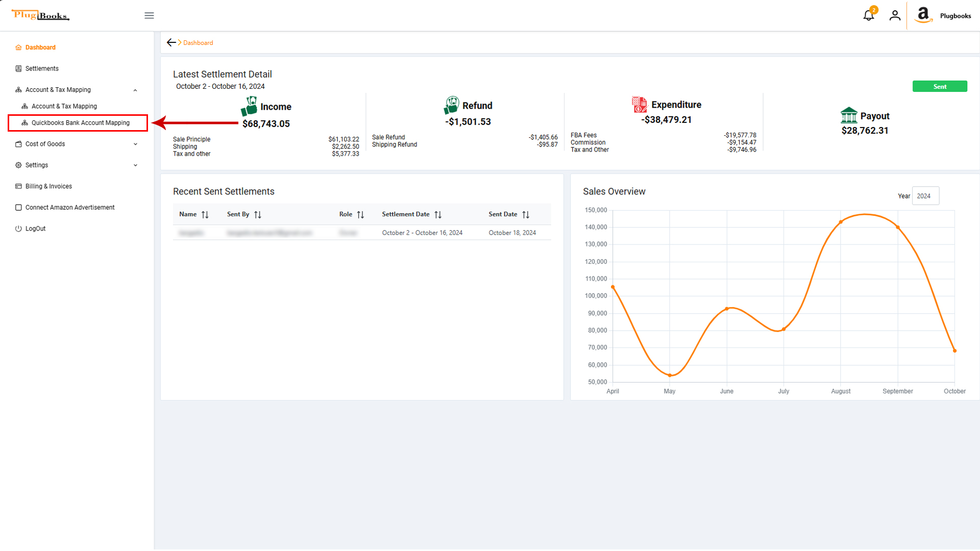Click the settlement date October 2 - October 16, 2024 cell
The width and height of the screenshot is (980, 551).
click(x=422, y=233)
